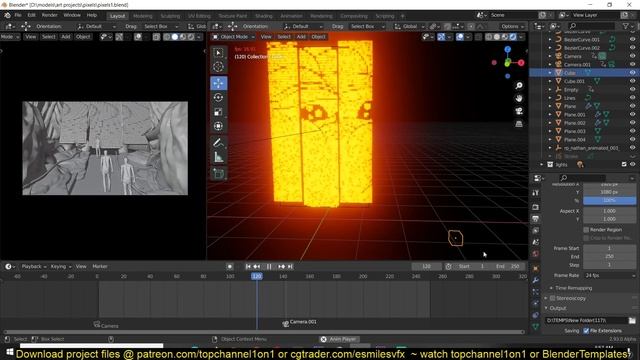
Task: Enable the Stereoscopy checkbox
Action: [x=552, y=298]
